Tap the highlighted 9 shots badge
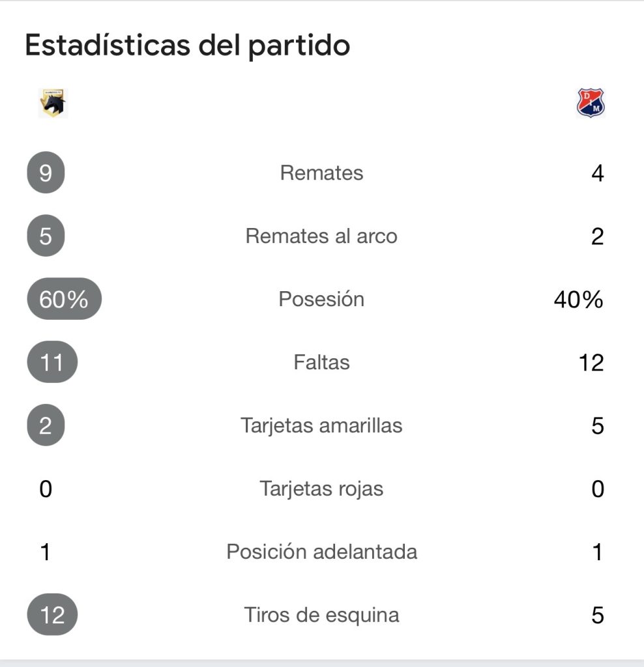The width and height of the screenshot is (644, 667). (x=46, y=173)
